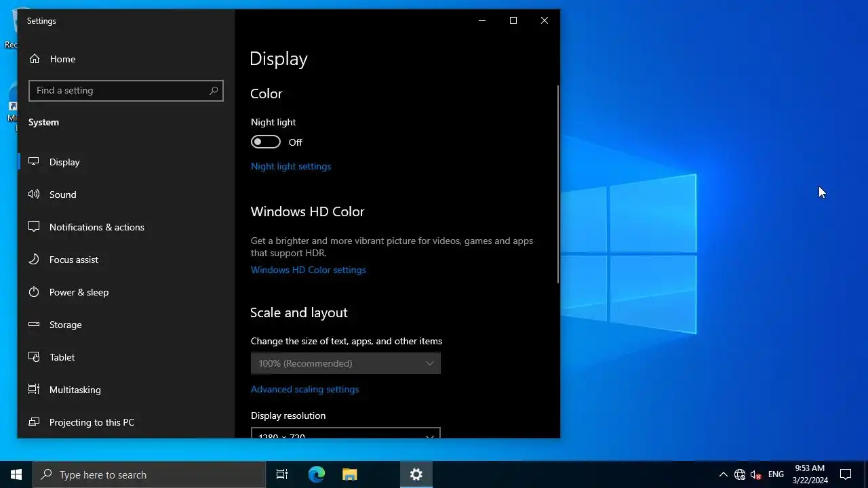Click the Scale and layout heading
This screenshot has width=868, height=488.
point(299,312)
